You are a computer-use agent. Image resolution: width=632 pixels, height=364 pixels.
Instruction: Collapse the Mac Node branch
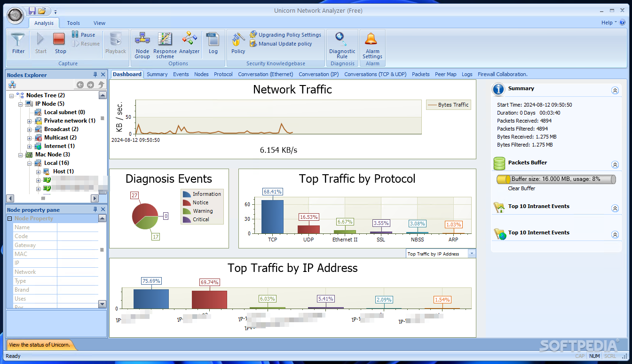[21, 155]
